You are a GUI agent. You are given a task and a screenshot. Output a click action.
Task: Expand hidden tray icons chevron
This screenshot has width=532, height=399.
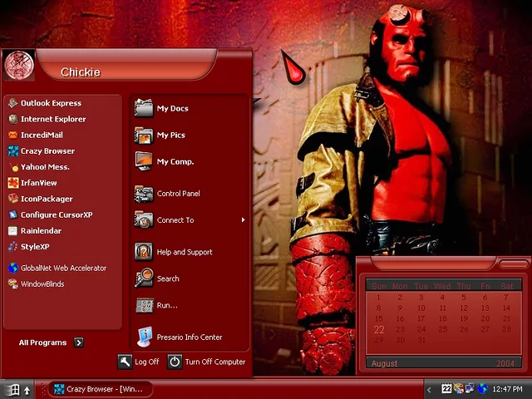(x=429, y=390)
